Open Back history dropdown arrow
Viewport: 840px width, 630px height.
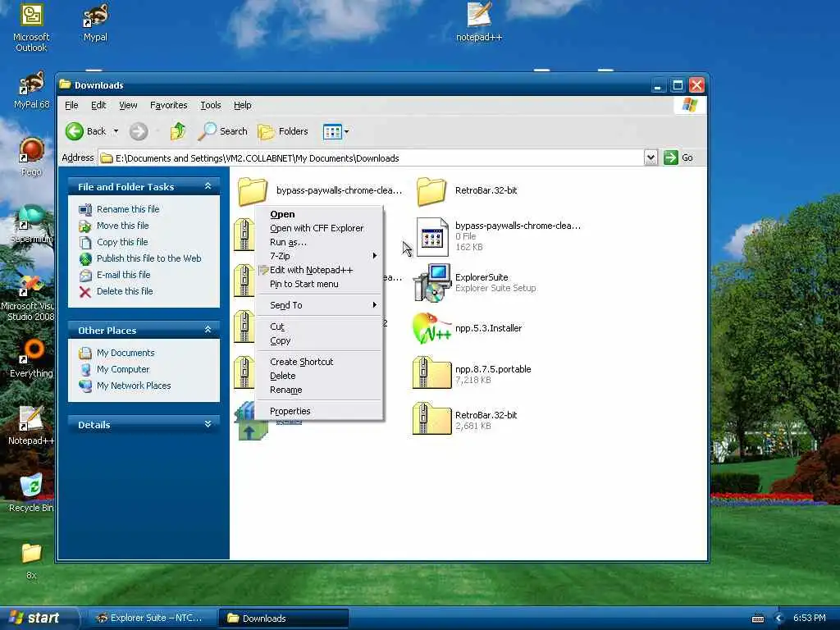[x=116, y=131]
